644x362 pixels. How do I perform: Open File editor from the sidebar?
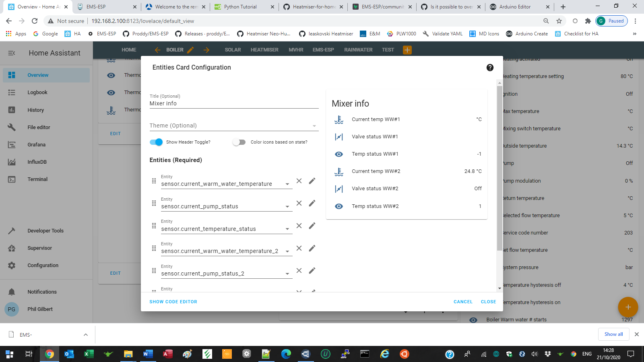pos(46,127)
